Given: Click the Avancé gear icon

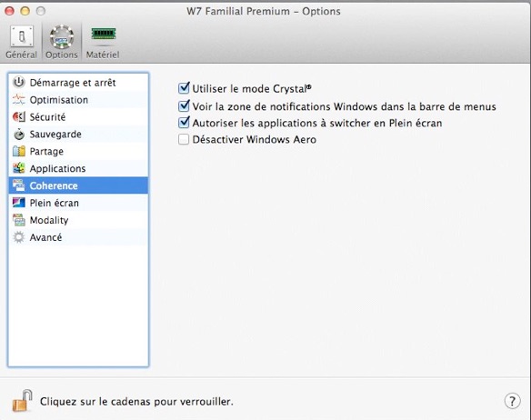Looking at the screenshot, I should [x=19, y=237].
